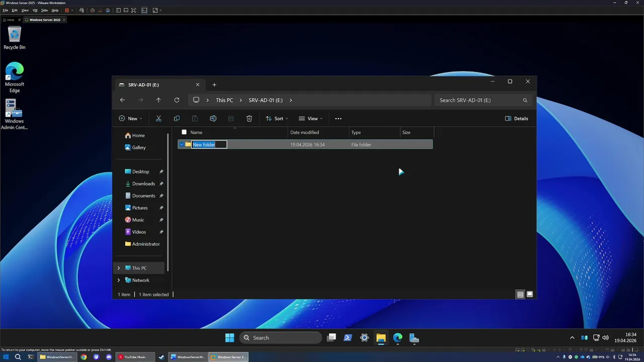Click This PC breadcrumb in address bar
The image size is (644, 362).
pos(224,100)
